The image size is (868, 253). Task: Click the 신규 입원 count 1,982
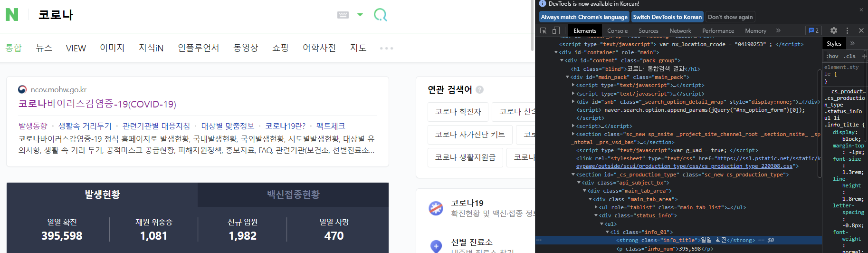[x=242, y=236]
